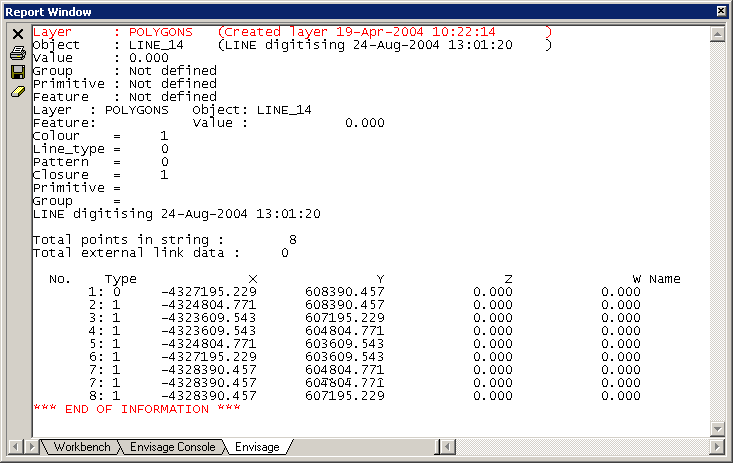Click the 'Value : 0.000' line near top

(x=101, y=58)
